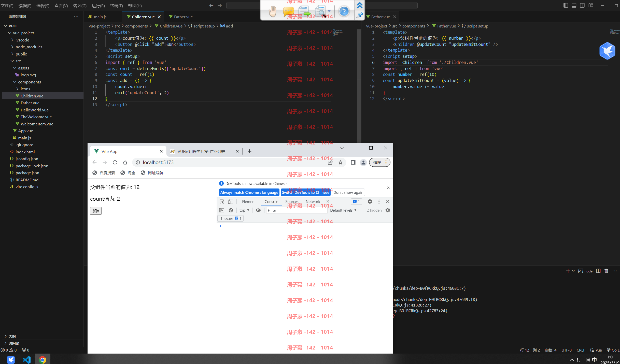620x364 pixels.
Task: Expand the public folder
Action: [43, 54]
